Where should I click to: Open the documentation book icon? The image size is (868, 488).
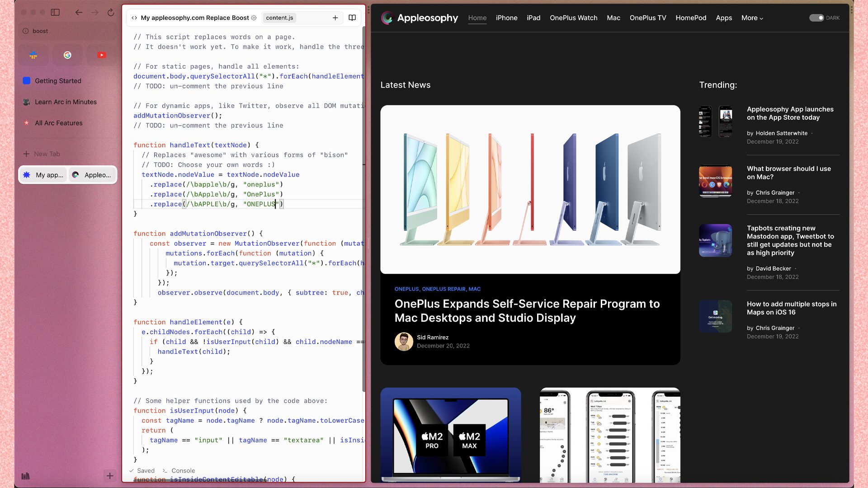click(352, 18)
